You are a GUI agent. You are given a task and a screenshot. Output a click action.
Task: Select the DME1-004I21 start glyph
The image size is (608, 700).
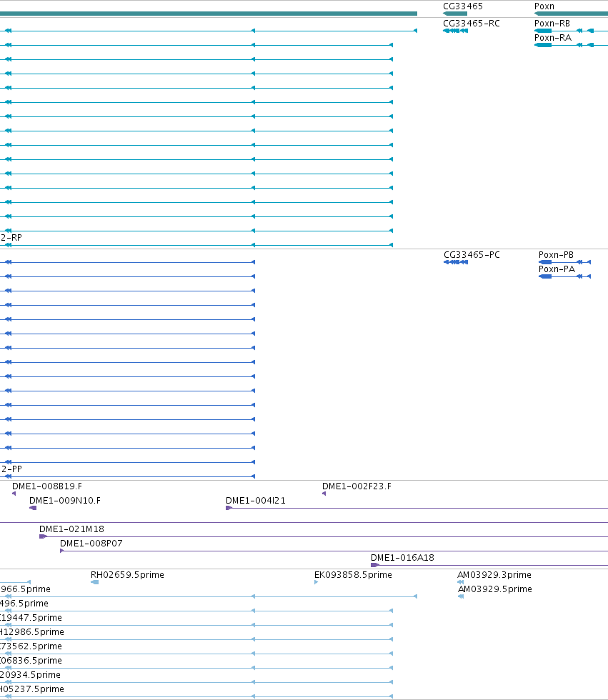tap(229, 508)
